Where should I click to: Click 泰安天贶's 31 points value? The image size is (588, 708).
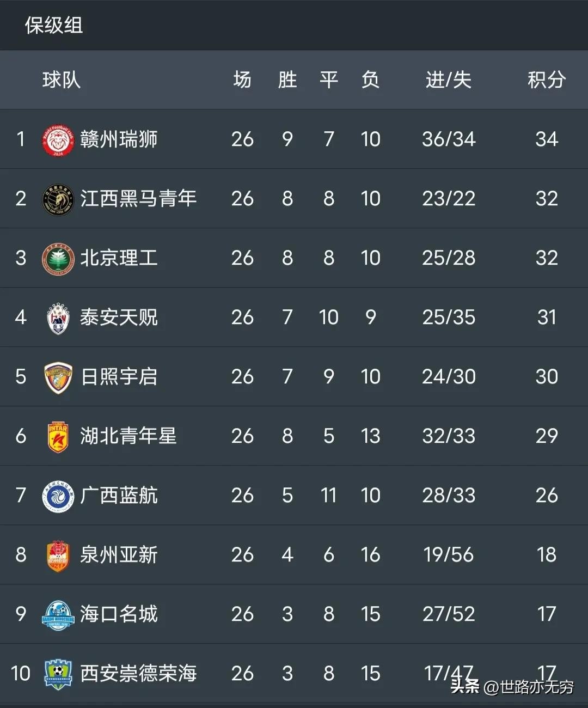pyautogui.click(x=546, y=318)
